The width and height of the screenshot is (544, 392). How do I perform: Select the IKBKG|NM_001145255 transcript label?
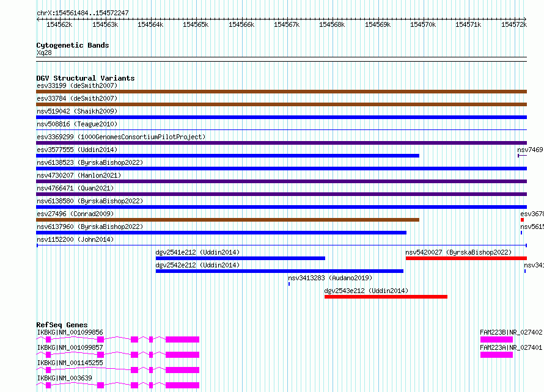click(x=70, y=363)
